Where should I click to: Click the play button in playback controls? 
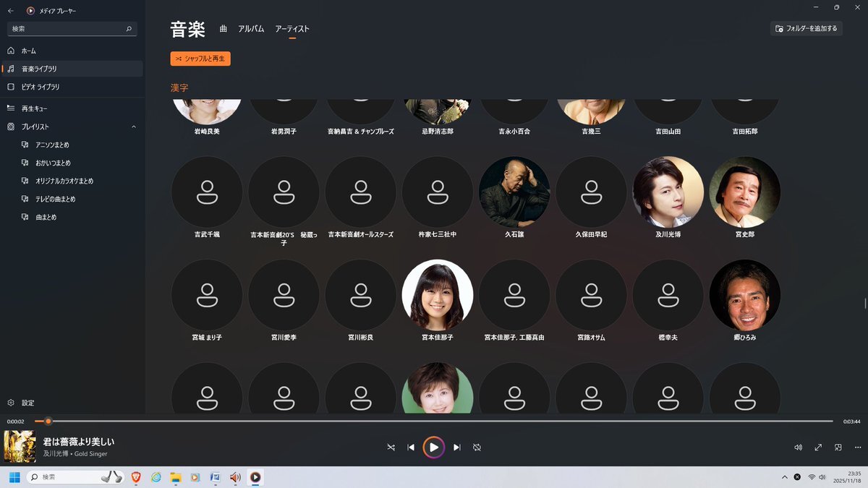click(433, 448)
